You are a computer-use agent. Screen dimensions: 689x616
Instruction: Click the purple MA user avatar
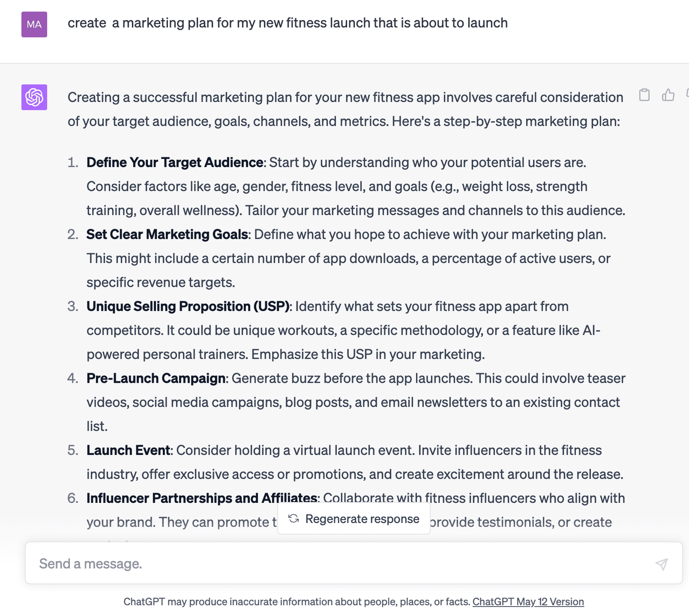(34, 25)
